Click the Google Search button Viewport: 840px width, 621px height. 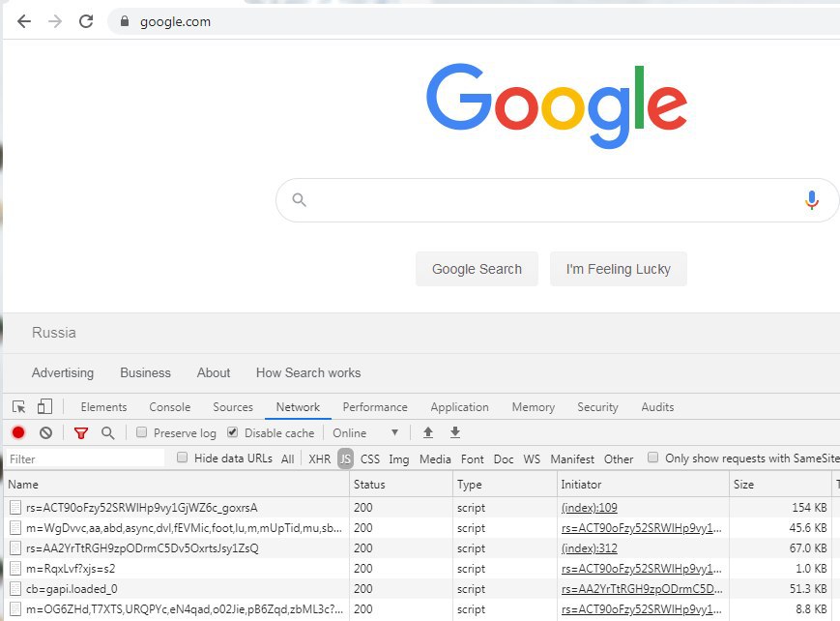point(477,269)
